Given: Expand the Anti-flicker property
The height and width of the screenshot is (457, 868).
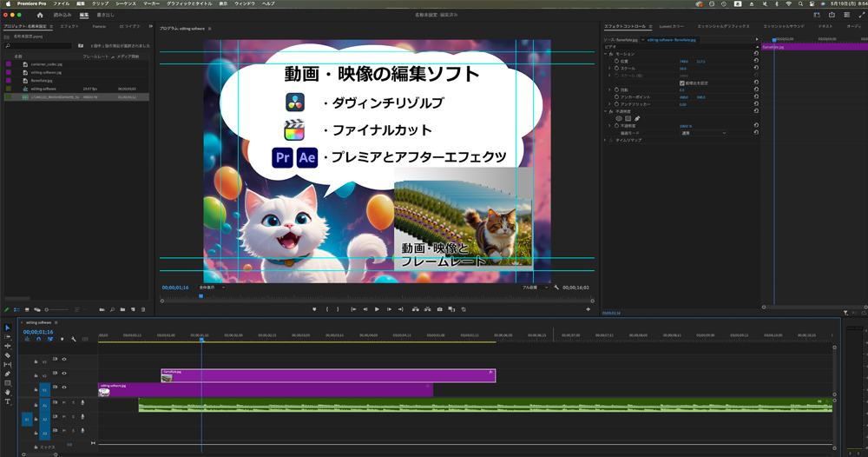Looking at the screenshot, I should point(610,104).
